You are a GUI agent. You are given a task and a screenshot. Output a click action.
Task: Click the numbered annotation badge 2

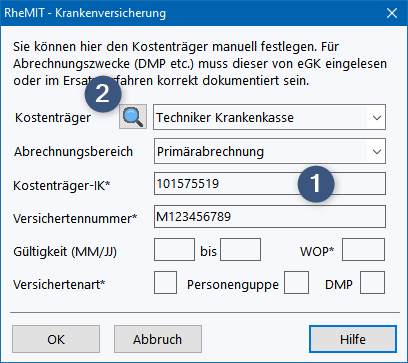click(103, 94)
